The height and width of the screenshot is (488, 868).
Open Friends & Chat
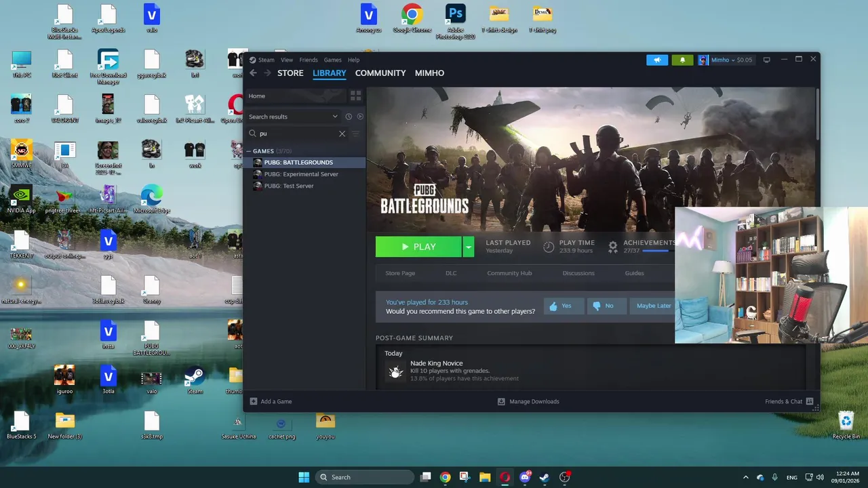789,401
